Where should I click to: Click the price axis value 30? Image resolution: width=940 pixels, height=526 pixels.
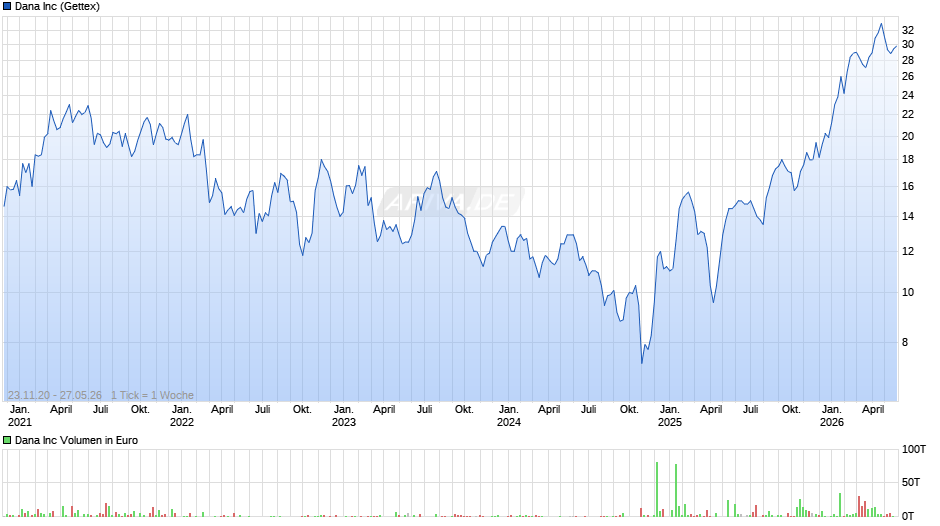point(908,44)
